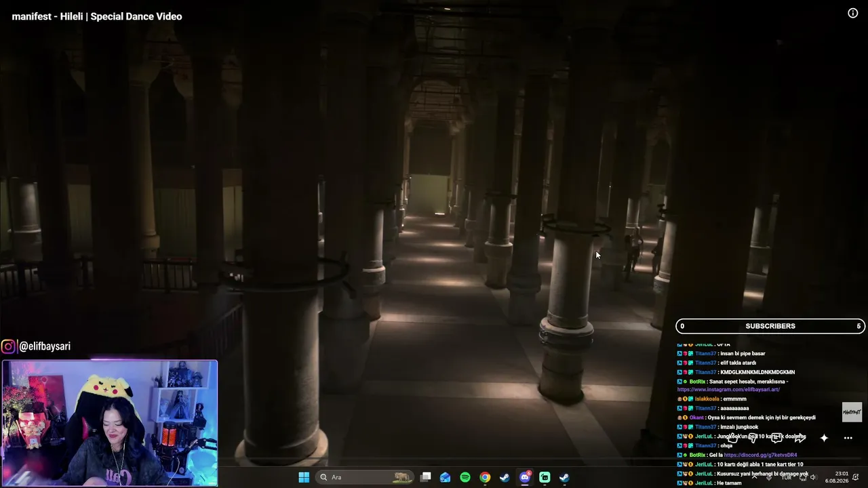Click the chat message "aaaaaaaaaa"
Screen dimensions: 868x488
click(734, 408)
